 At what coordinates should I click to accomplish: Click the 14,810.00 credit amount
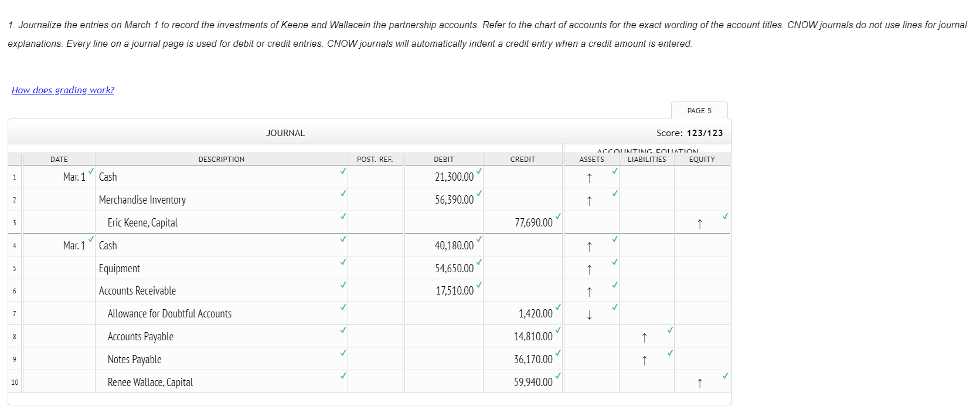tap(533, 336)
